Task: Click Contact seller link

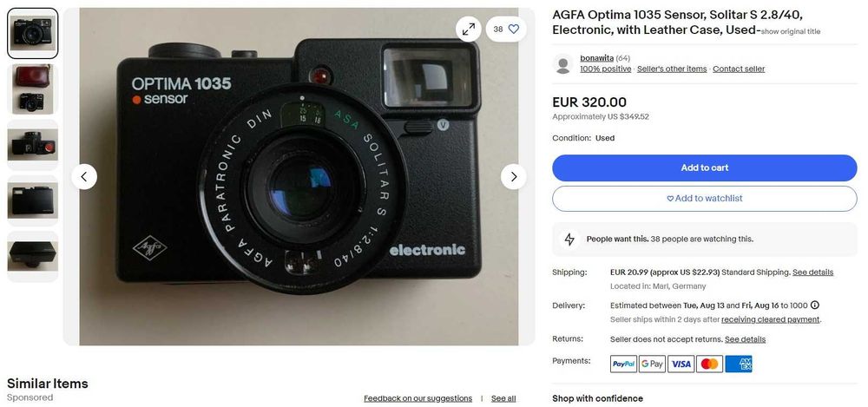Action: pyautogui.click(x=739, y=69)
